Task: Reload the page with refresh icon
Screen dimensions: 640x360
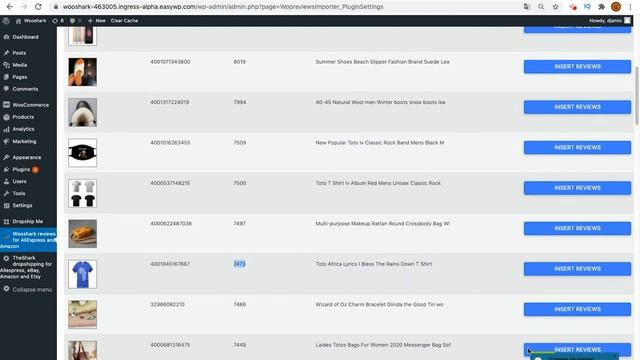Action: pos(38,7)
